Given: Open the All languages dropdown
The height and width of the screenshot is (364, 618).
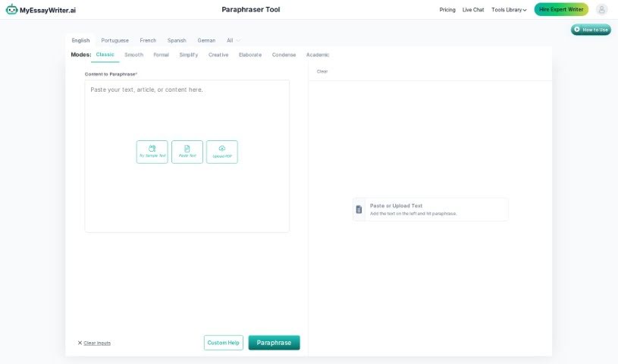Looking at the screenshot, I should (x=233, y=40).
